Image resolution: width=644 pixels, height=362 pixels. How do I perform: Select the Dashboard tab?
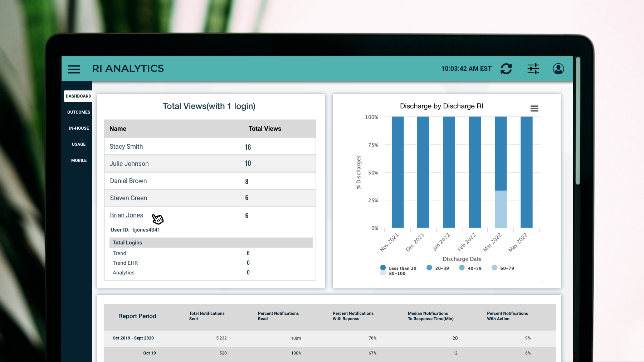(x=78, y=96)
